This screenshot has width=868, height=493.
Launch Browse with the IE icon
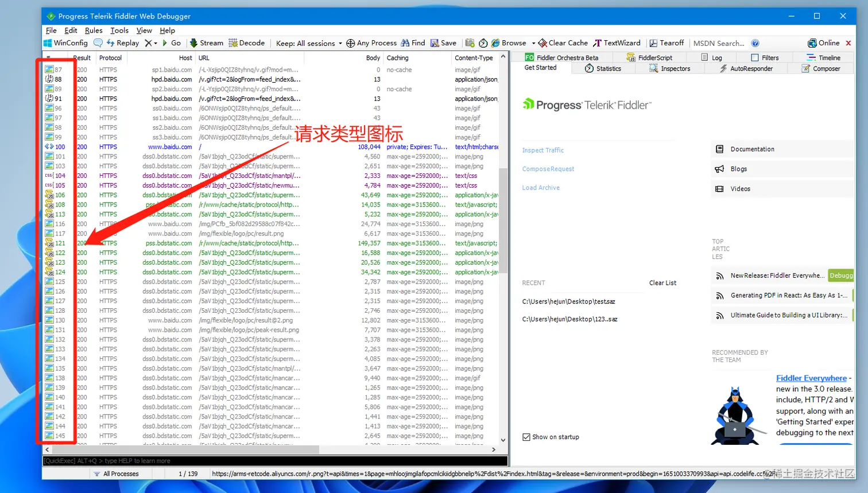509,43
